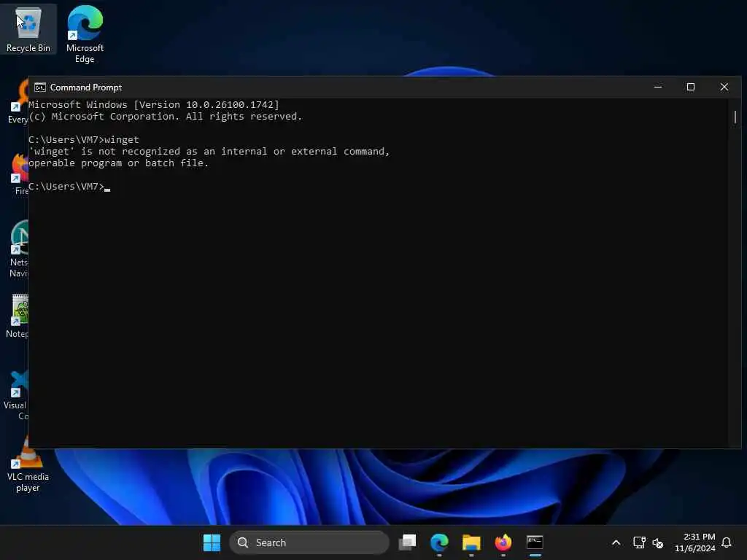Click the '(c) Microsoft Corporation' copyright line
This screenshot has width=747, height=560.
(x=166, y=116)
